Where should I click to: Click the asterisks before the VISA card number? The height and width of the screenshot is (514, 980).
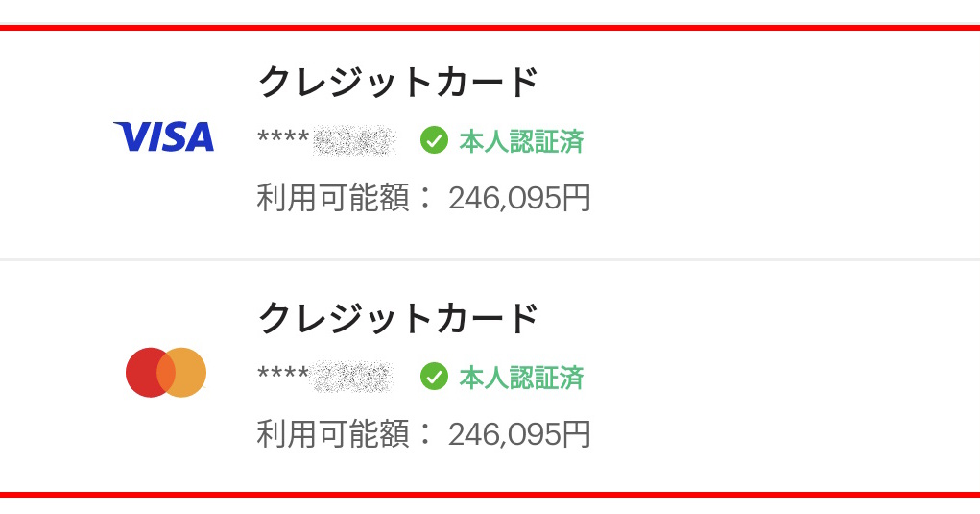[283, 141]
